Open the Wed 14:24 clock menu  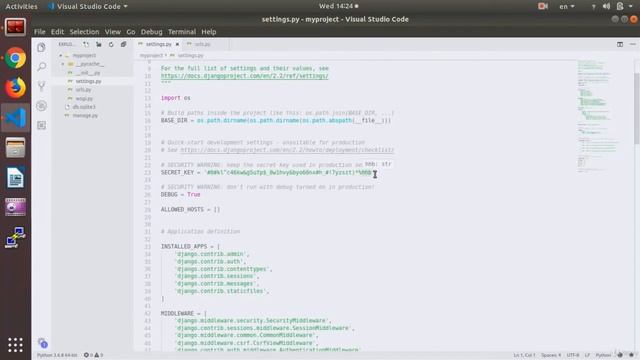click(338, 6)
